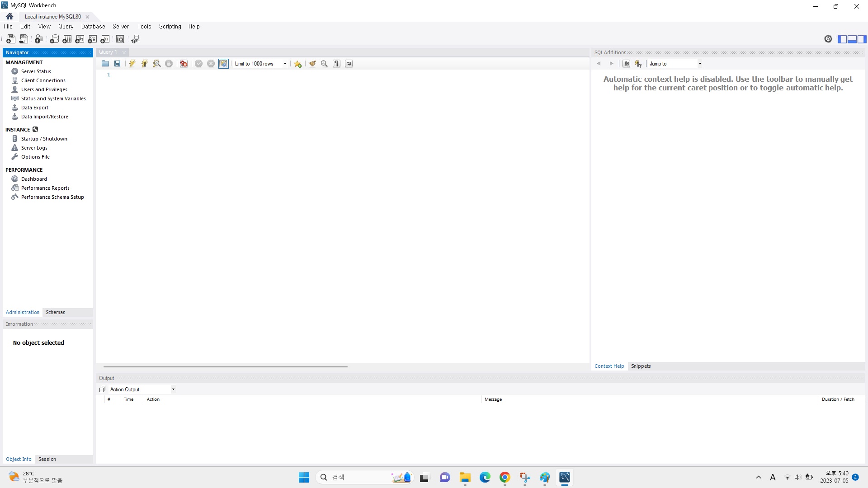
Task: Toggle word wrapping in editor
Action: (349, 64)
